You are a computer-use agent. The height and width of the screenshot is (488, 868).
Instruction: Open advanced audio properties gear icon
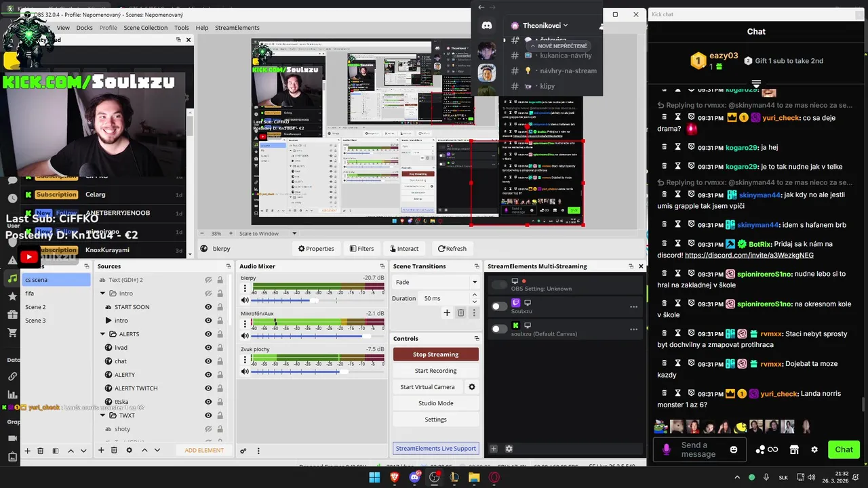[x=243, y=451]
